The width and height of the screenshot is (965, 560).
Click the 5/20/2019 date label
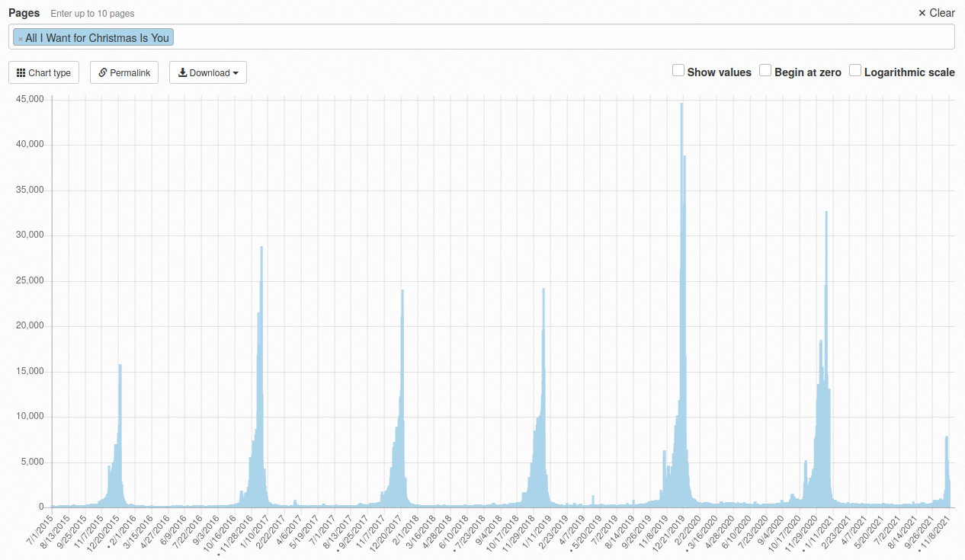pyautogui.click(x=586, y=531)
